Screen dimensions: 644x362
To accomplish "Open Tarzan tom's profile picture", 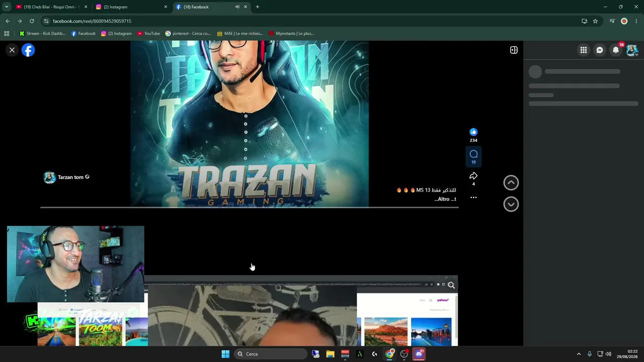I will point(49,177).
